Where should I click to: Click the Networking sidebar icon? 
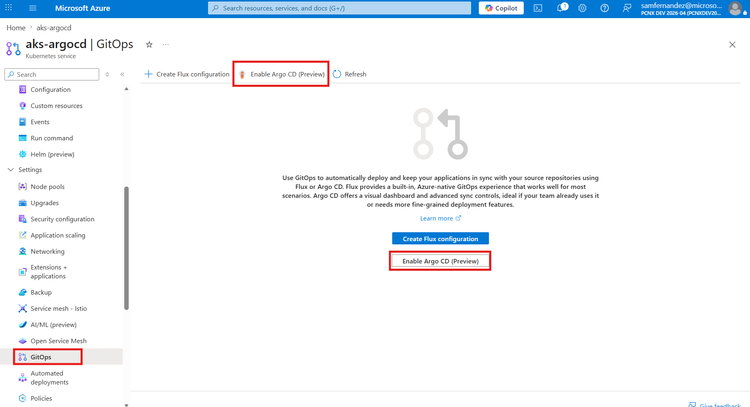[x=22, y=252]
